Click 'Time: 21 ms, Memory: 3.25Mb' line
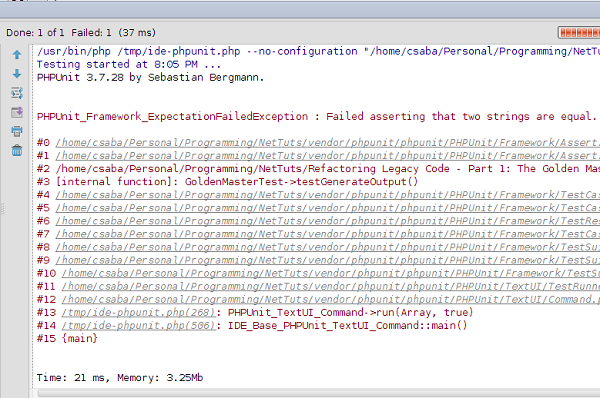 120,378
